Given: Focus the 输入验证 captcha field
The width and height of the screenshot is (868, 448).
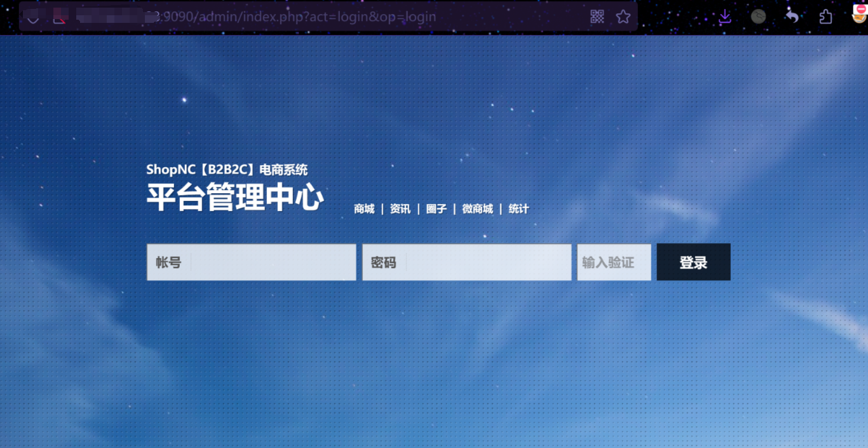Looking at the screenshot, I should point(614,262).
